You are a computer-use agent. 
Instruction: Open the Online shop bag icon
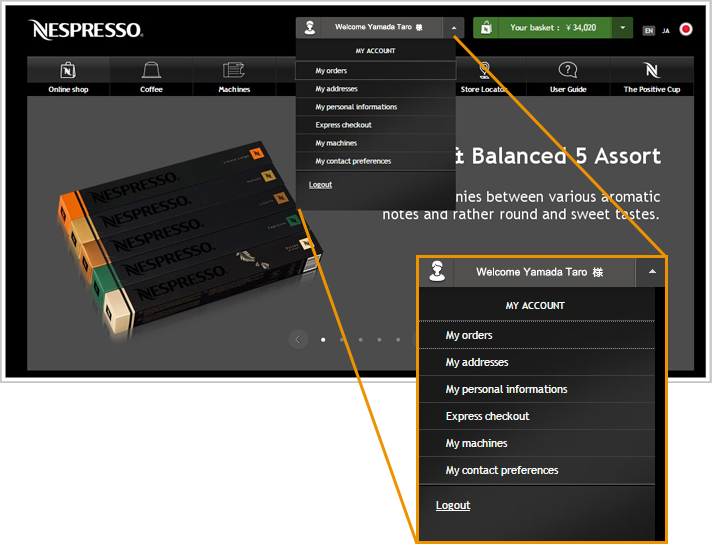click(x=68, y=70)
